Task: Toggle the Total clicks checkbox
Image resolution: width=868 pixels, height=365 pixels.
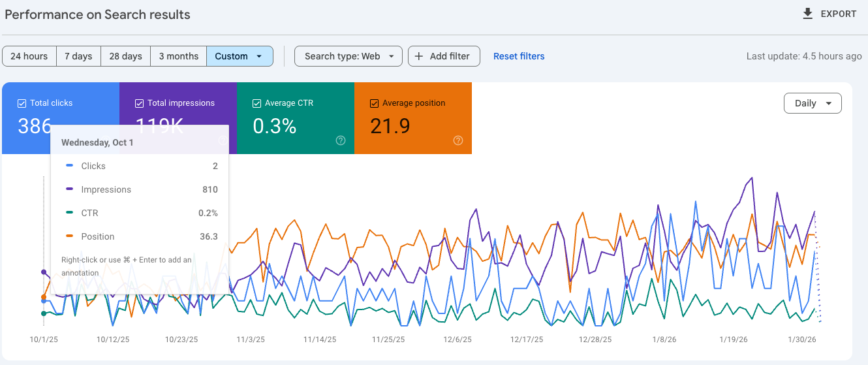Action: click(x=22, y=103)
